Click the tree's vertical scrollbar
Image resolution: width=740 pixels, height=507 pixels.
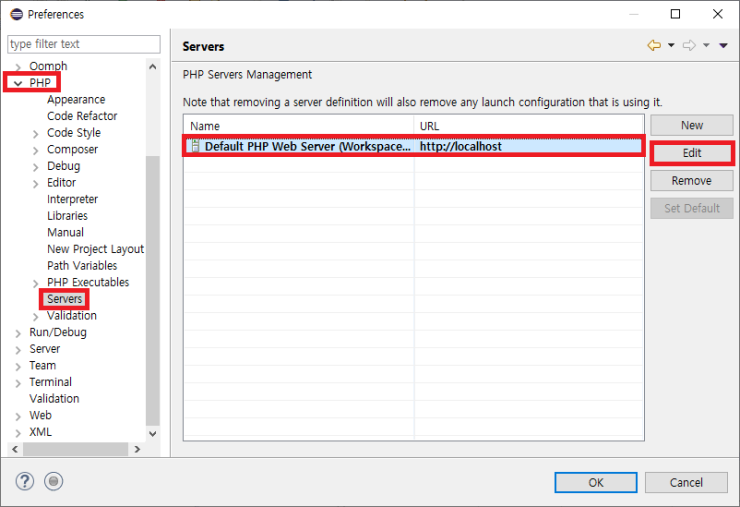point(152,250)
